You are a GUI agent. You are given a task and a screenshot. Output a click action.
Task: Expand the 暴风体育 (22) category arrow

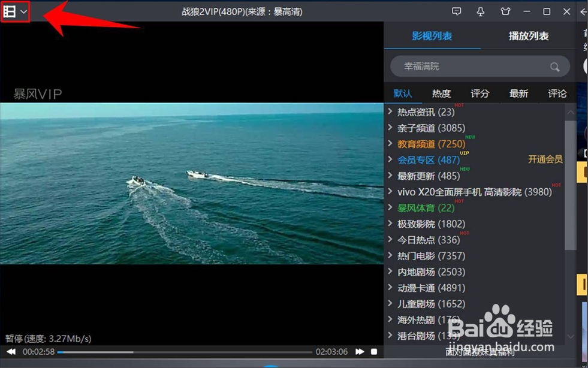click(390, 207)
